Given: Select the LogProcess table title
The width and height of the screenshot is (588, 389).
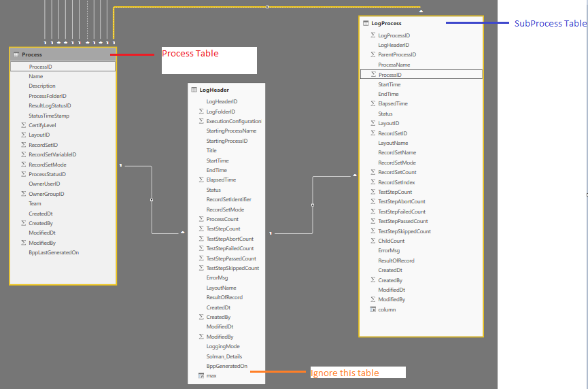Looking at the screenshot, I should tap(386, 23).
